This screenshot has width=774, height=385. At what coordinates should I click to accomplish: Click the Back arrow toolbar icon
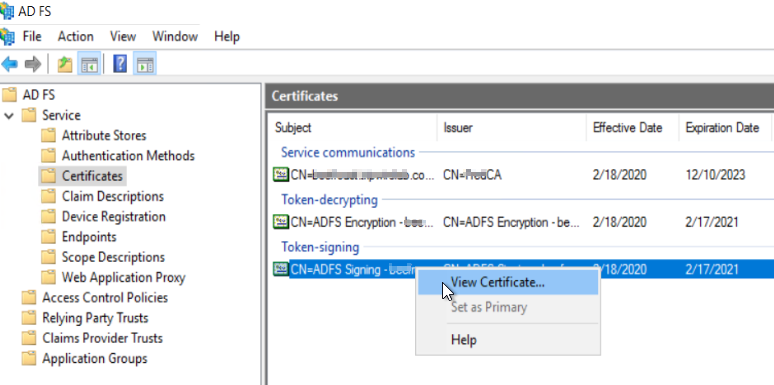pyautogui.click(x=9, y=64)
